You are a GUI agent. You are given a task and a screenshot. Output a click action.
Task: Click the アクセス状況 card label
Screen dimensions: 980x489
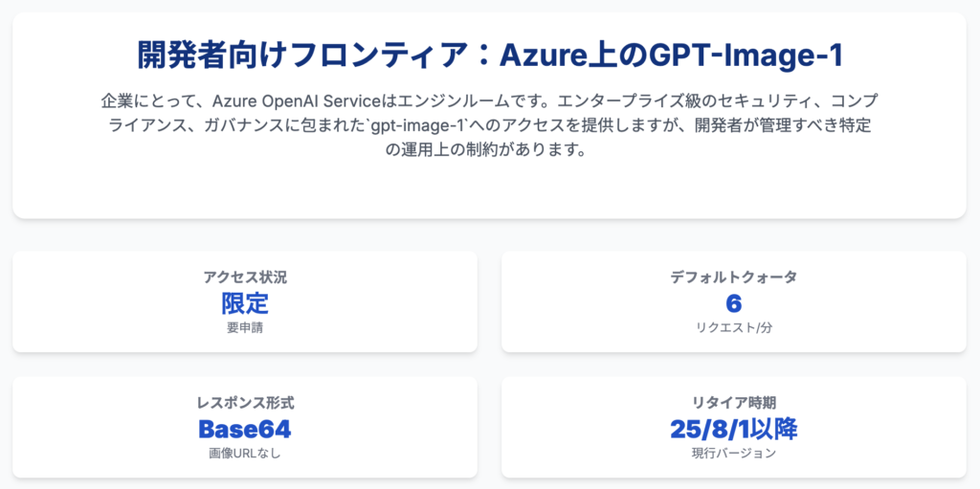pos(245,277)
